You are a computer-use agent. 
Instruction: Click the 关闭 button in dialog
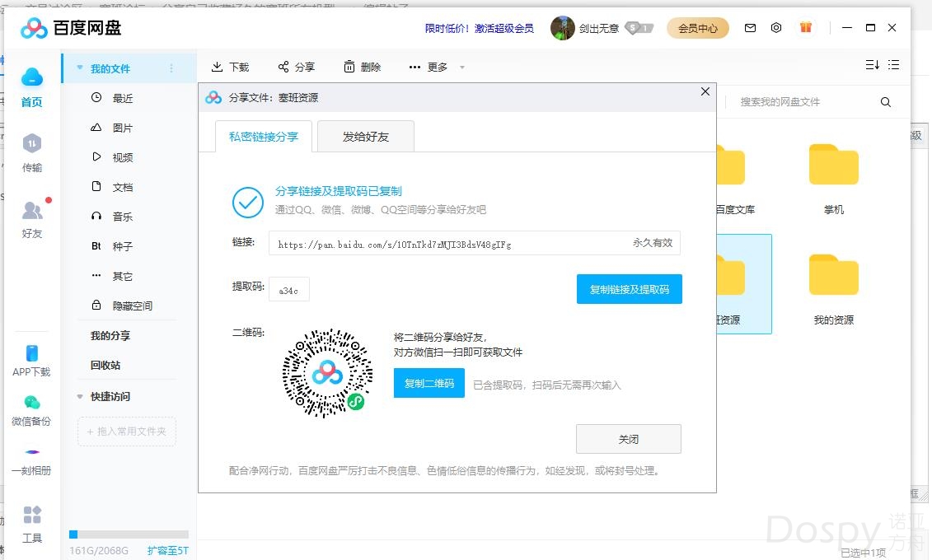pyautogui.click(x=628, y=439)
